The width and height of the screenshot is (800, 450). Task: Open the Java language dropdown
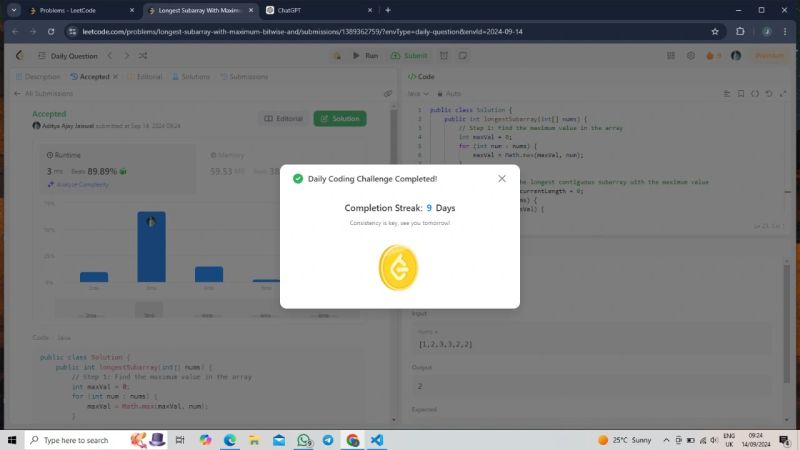pos(418,93)
